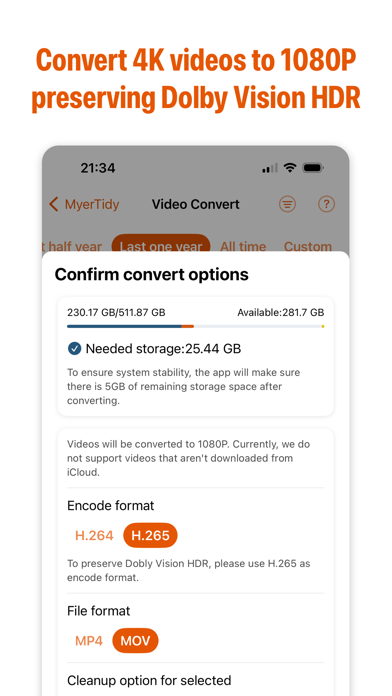
Task: Tap the blue checkmark beside Needed storage
Action: [74, 349]
